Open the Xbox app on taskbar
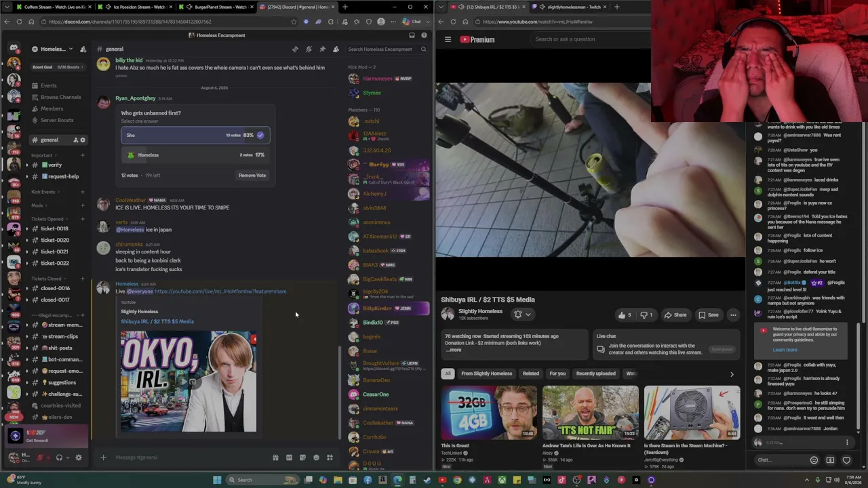Viewport: 868px width, 488px height. [502, 480]
